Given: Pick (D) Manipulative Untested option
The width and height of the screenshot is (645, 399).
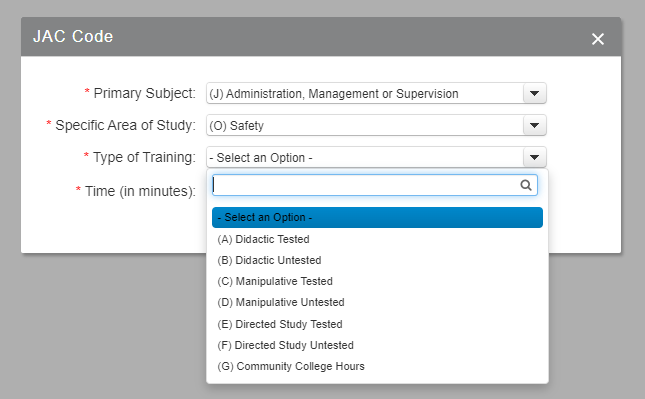Looking at the screenshot, I should [377, 302].
